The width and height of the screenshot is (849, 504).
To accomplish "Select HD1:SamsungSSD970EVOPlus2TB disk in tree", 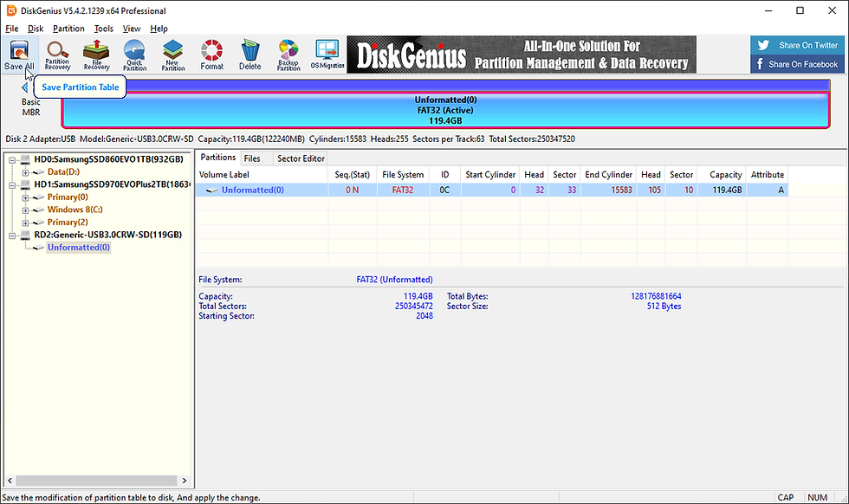I will [x=112, y=184].
